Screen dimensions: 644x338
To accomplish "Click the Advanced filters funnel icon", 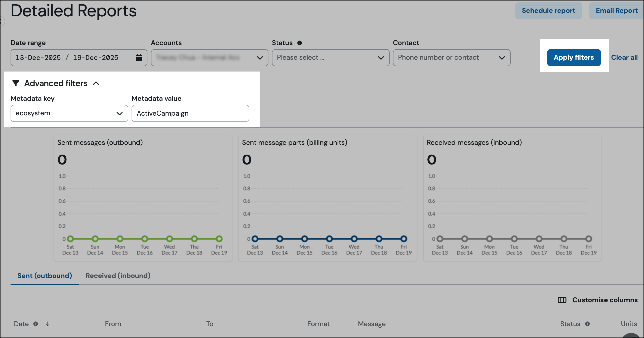I will (16, 83).
